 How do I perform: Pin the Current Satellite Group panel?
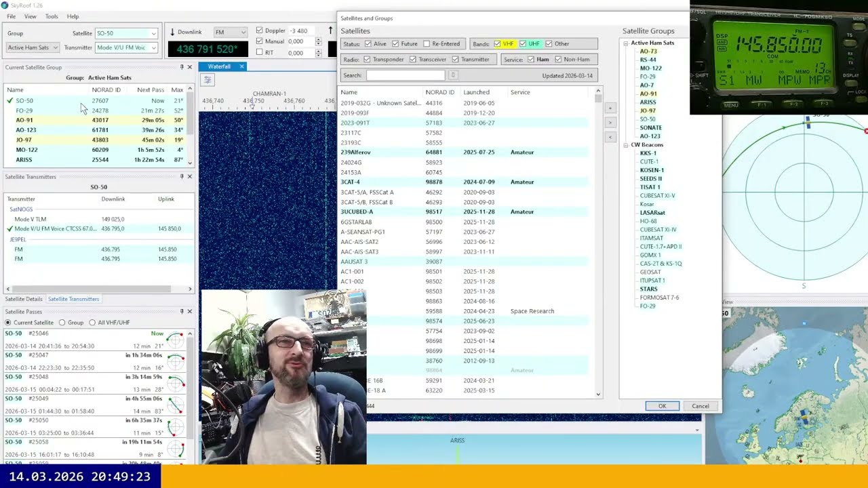tap(182, 67)
